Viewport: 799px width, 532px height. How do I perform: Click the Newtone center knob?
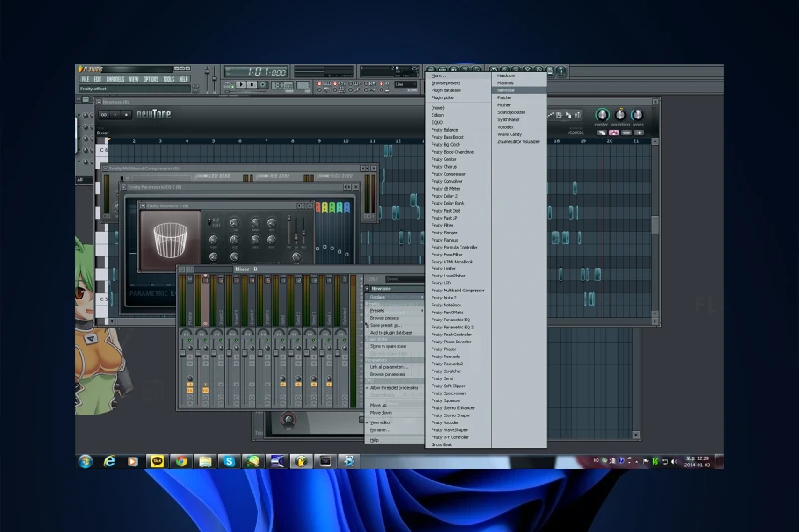coord(602,114)
